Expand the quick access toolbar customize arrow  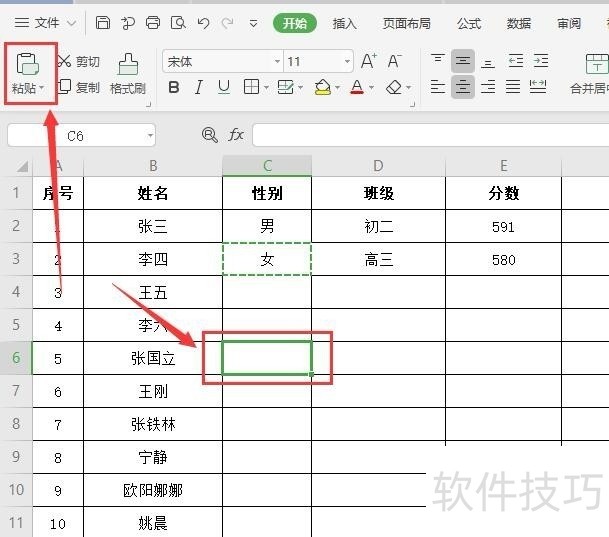pyautogui.click(x=254, y=24)
